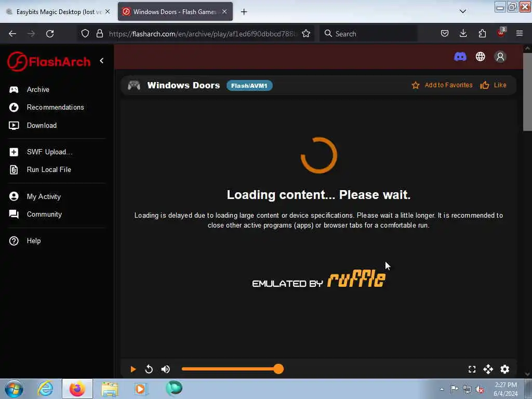Image resolution: width=532 pixels, height=399 pixels.
Task: Click the game controller icon beside the title
Action: (x=134, y=85)
